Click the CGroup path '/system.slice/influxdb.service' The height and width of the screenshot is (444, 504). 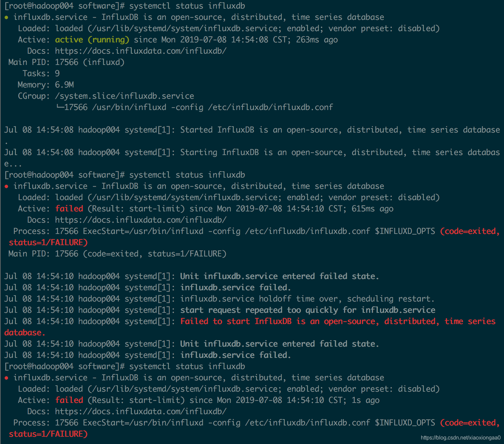point(125,96)
